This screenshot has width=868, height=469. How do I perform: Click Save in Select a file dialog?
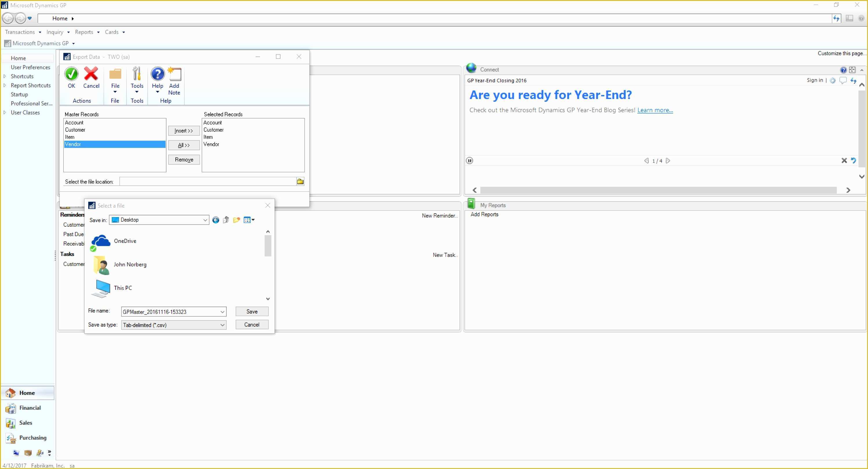pos(252,312)
